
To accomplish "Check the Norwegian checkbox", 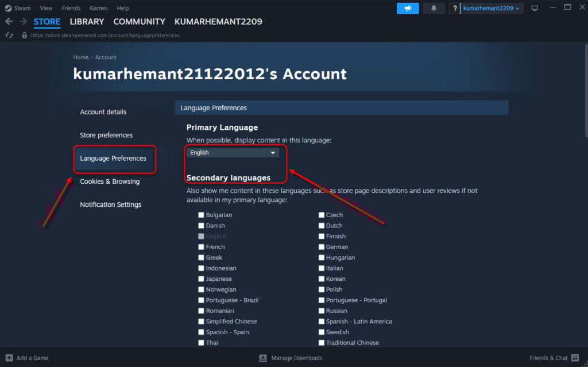I will (201, 289).
